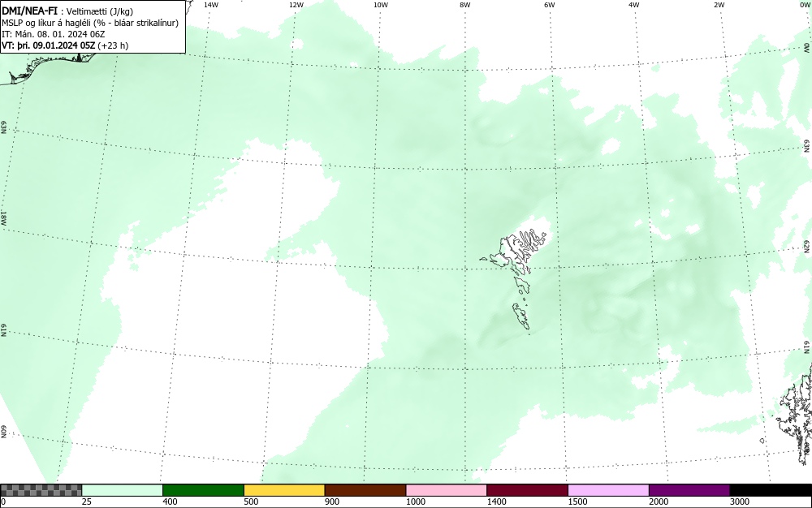812x508 pixels.
Task: Select the light green 25–400 legend swatch
Action: pos(123,490)
